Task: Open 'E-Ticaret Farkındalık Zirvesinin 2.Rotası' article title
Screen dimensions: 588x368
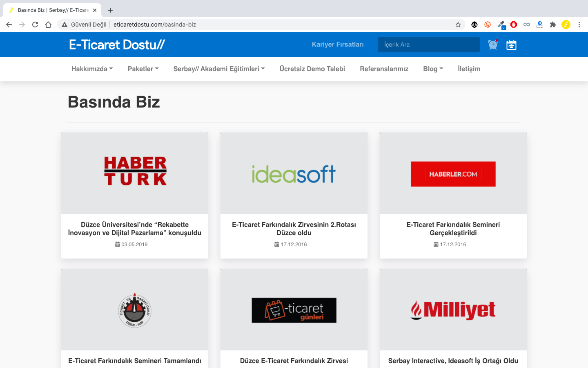Action: coord(294,229)
